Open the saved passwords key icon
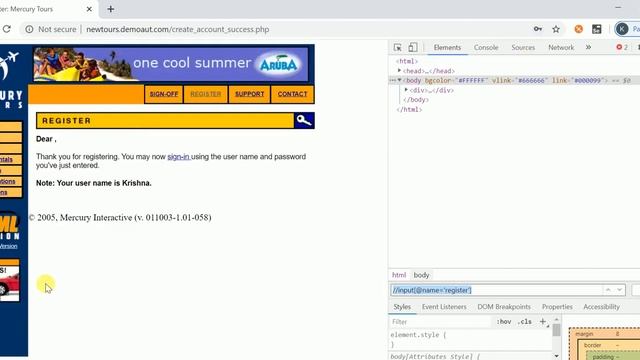This screenshot has width=640, height=360. [x=538, y=29]
